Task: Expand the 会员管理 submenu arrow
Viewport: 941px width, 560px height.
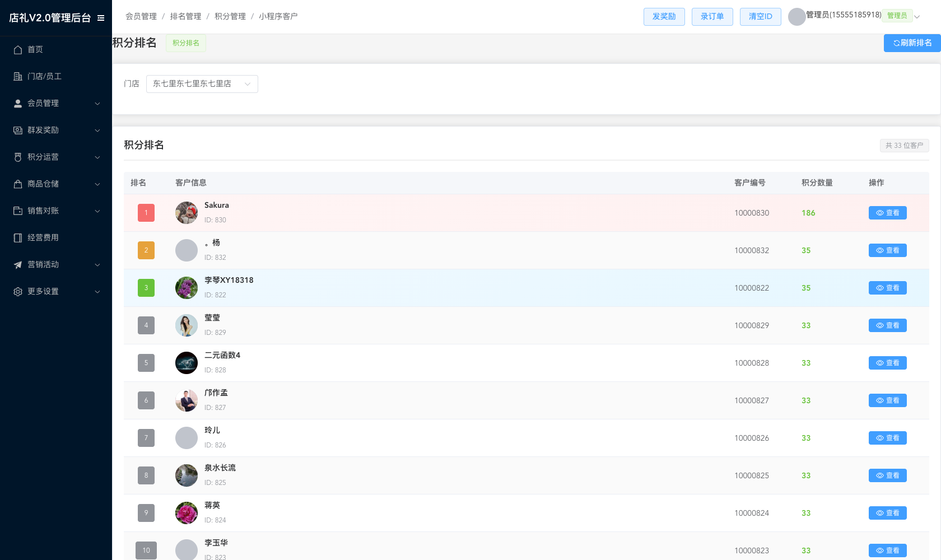Action: [x=97, y=104]
